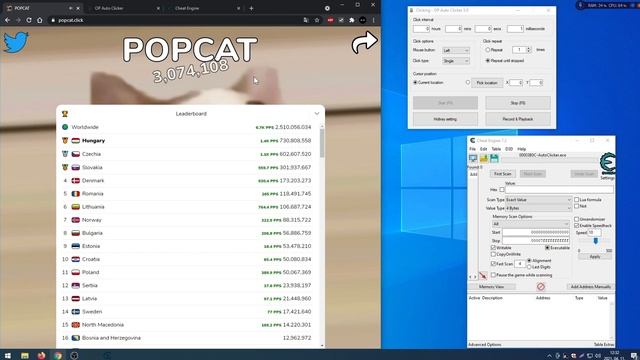Open Cheat Engine Settings logo
The image size is (640, 360).
coord(607,164)
